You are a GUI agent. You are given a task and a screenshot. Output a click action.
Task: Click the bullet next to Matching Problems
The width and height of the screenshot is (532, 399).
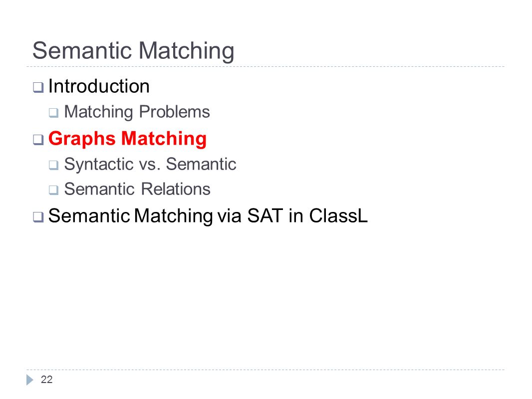click(53, 113)
